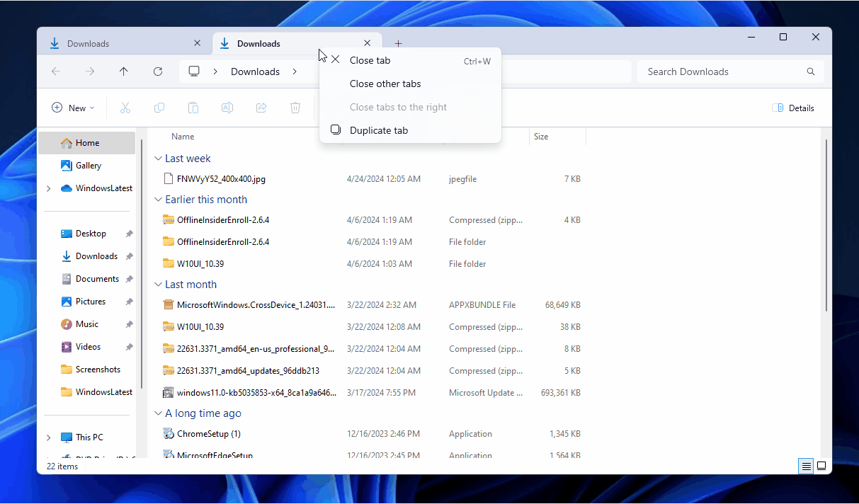Switch to large thumbnails view at bottom right
Screen dimensions: 859x504
(x=821, y=466)
